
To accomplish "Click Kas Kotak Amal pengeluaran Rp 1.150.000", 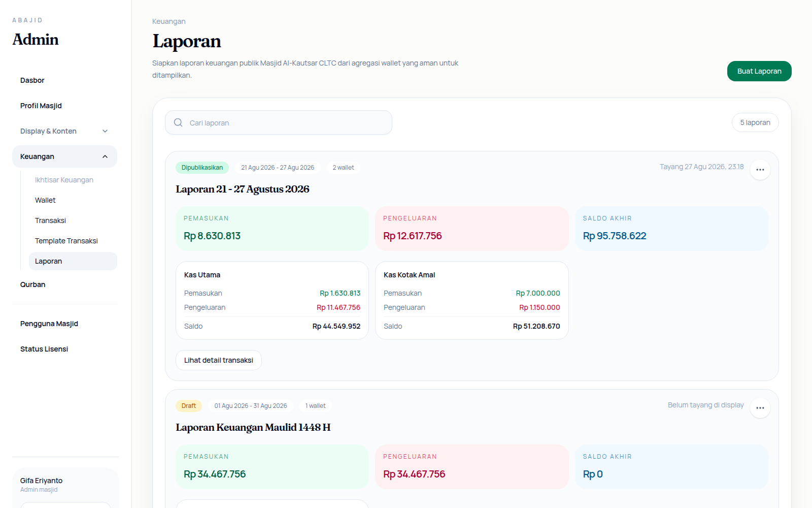I will pyautogui.click(x=539, y=307).
